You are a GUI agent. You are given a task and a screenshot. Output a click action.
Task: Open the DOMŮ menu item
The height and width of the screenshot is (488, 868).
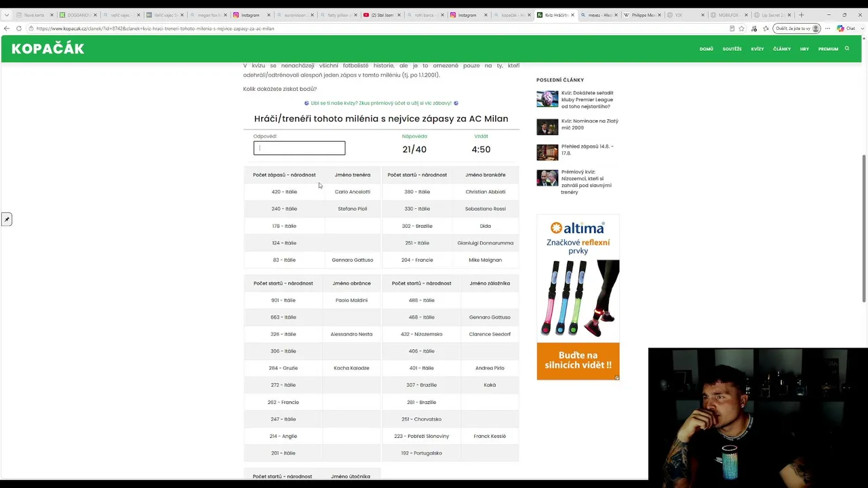coord(706,49)
